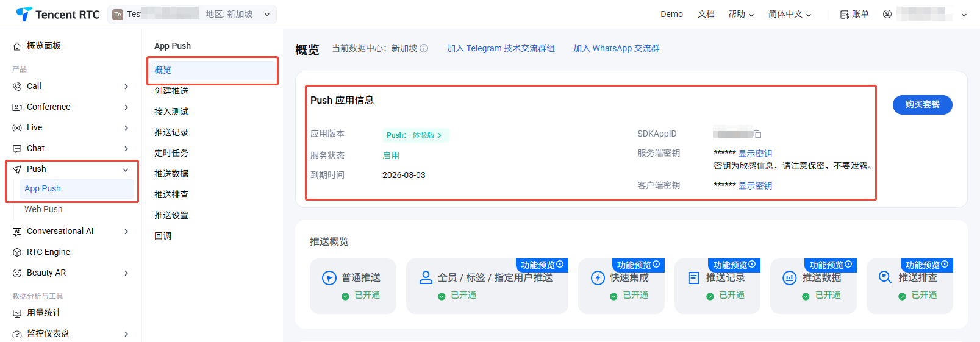This screenshot has height=342, width=980.
Task: Click the usage statistics icon
Action: click(17, 313)
